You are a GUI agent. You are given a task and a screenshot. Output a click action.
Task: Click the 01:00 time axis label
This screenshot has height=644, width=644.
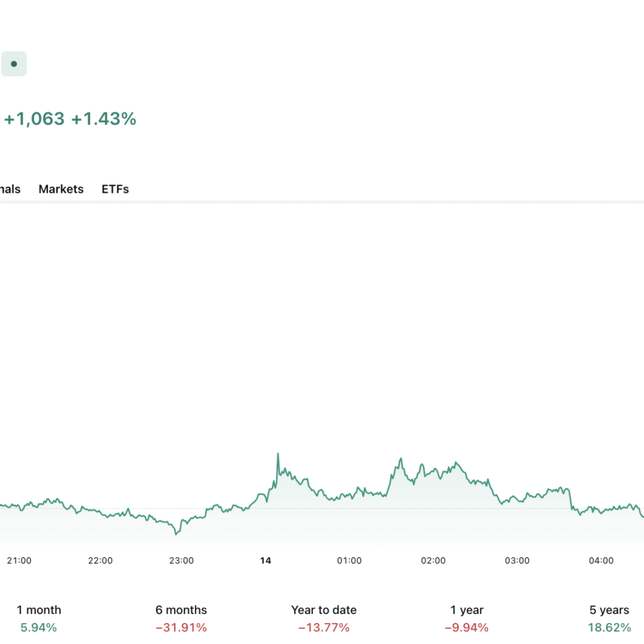click(x=349, y=560)
